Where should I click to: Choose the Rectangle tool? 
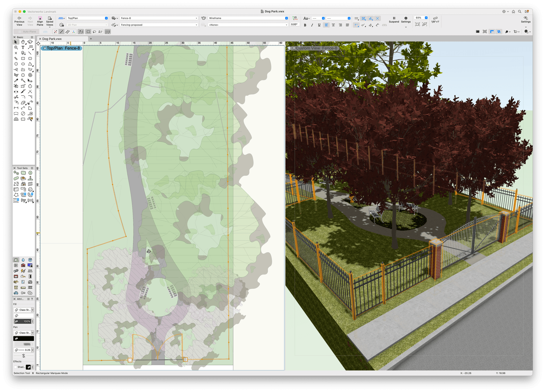(23, 58)
